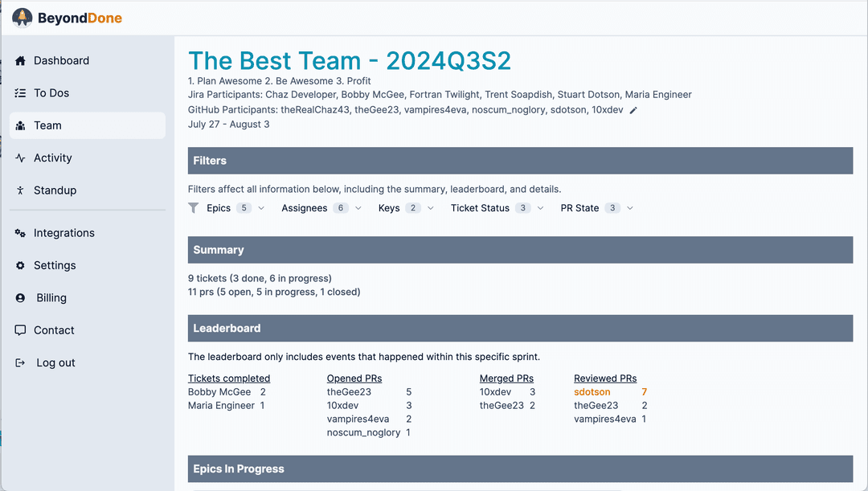The height and width of the screenshot is (491, 868).
Task: Go to the Team page
Action: [48, 125]
